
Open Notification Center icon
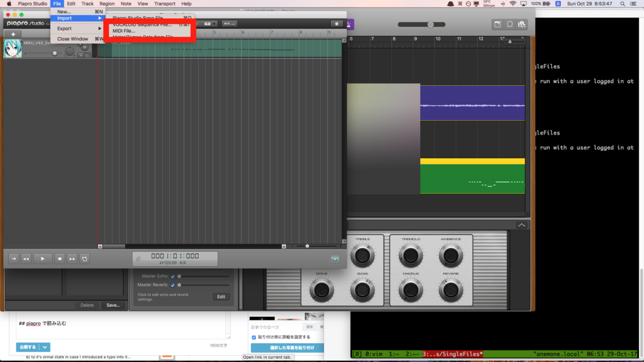(634, 4)
